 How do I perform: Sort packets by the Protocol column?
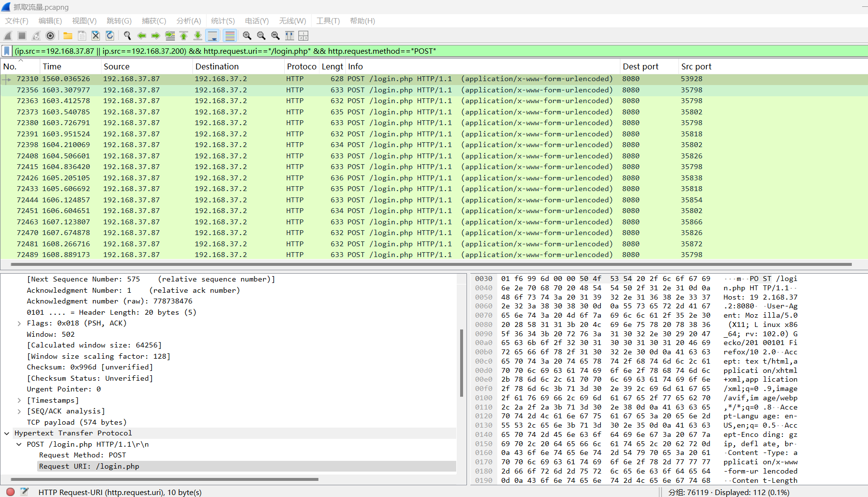click(x=302, y=66)
